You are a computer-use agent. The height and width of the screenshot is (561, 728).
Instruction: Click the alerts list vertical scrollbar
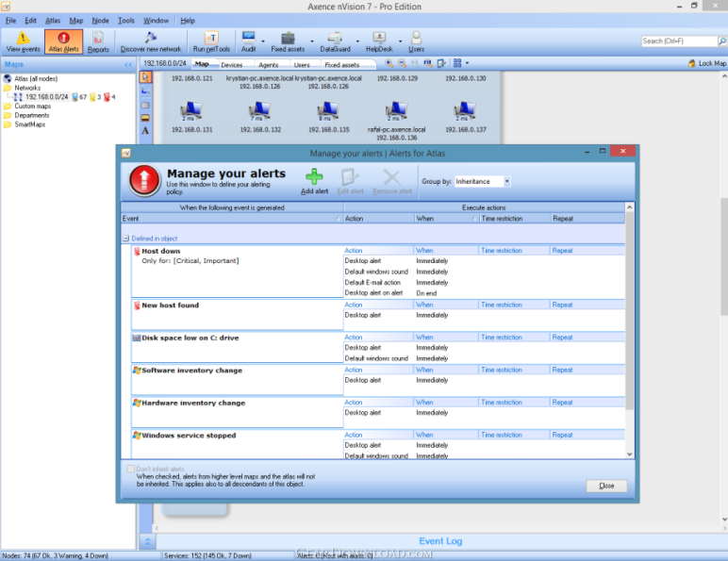[630, 311]
